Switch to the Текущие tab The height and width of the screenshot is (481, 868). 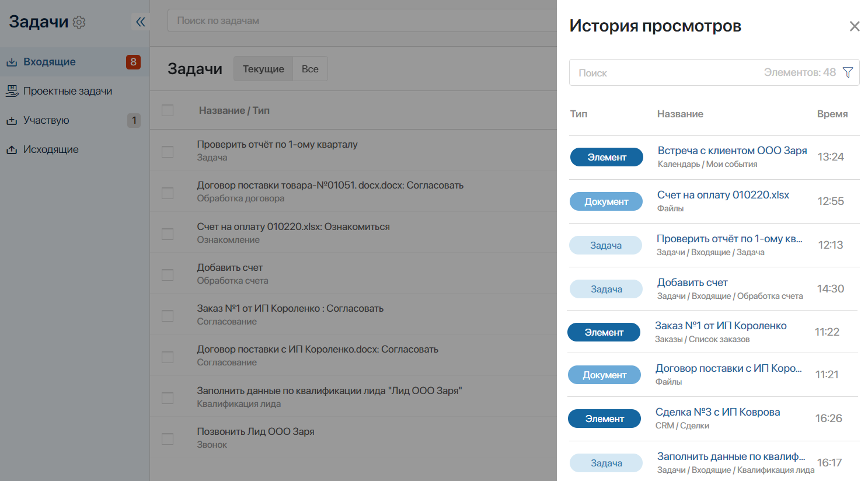263,69
